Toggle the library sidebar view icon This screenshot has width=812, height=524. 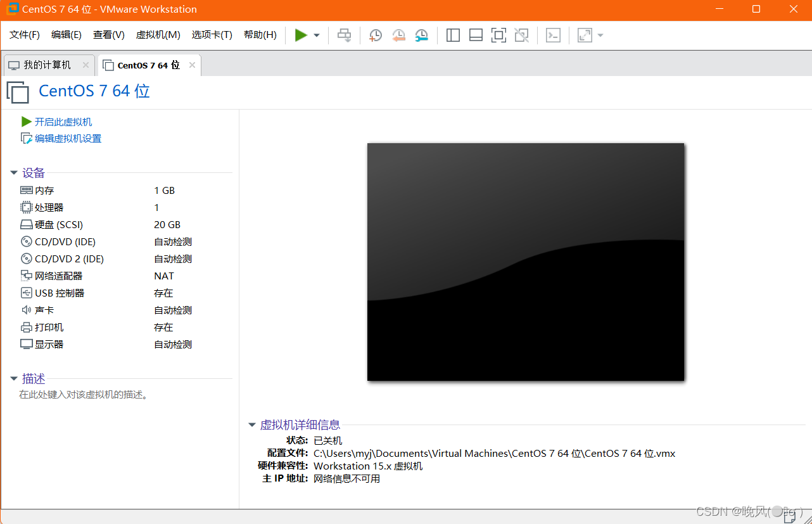(x=453, y=35)
